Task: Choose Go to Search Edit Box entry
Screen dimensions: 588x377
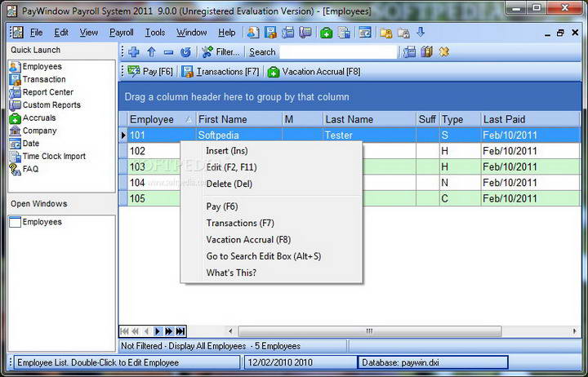Action: [x=271, y=256]
